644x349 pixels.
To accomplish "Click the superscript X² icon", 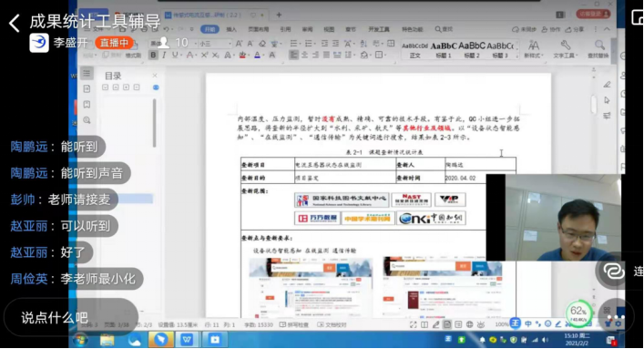I will pyautogui.click(x=204, y=55).
